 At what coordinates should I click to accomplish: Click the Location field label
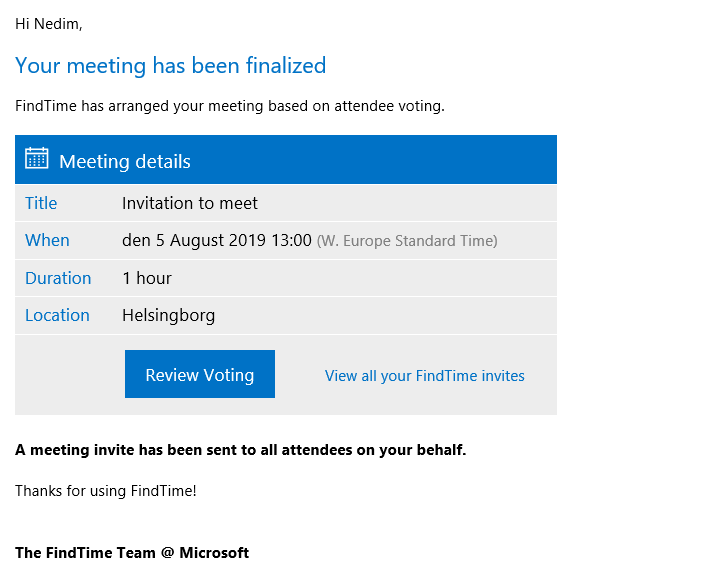(57, 315)
